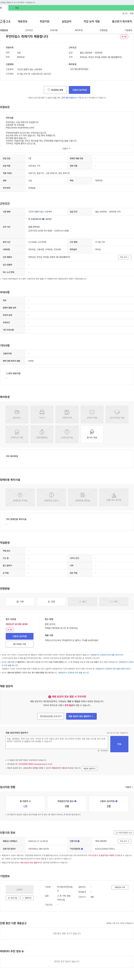
Task: Click the 장애인용 승강기 facility icon
Action: tap(51, 497)
